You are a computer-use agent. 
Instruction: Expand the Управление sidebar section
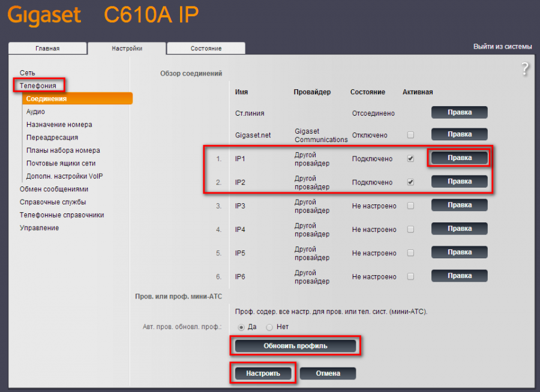[39, 228]
